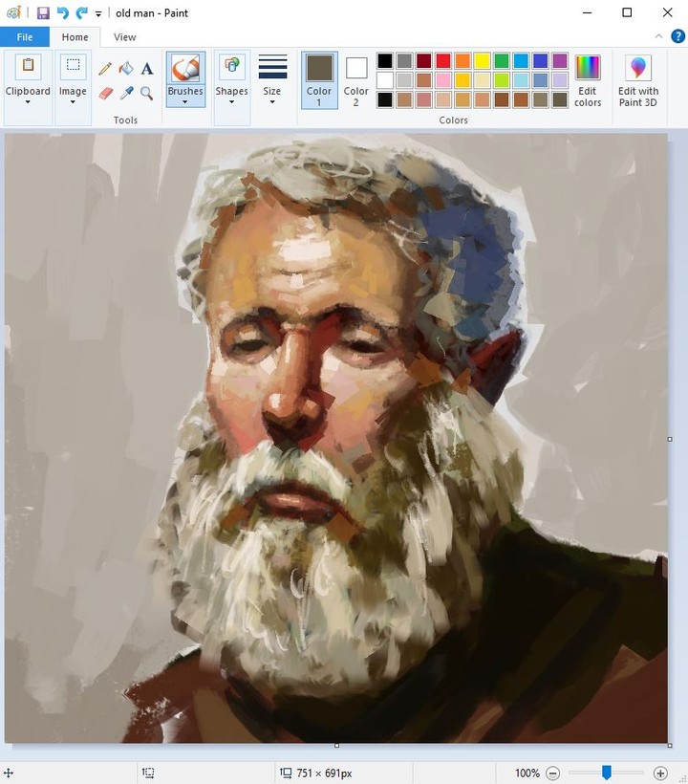Screen dimensions: 688x784
Task: Select the Pencil tool
Action: click(105, 68)
